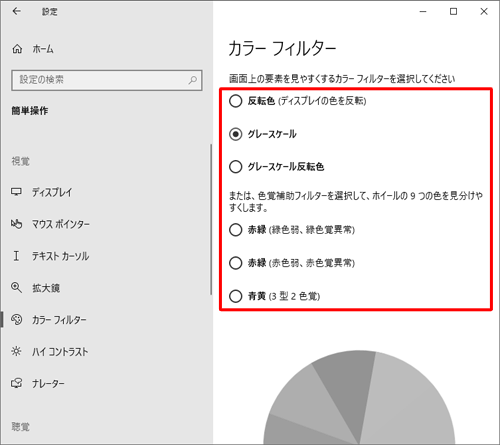Viewport: 500px width, 445px height.
Task: Click the ディスプレイ monitor icon
Action: click(16, 192)
